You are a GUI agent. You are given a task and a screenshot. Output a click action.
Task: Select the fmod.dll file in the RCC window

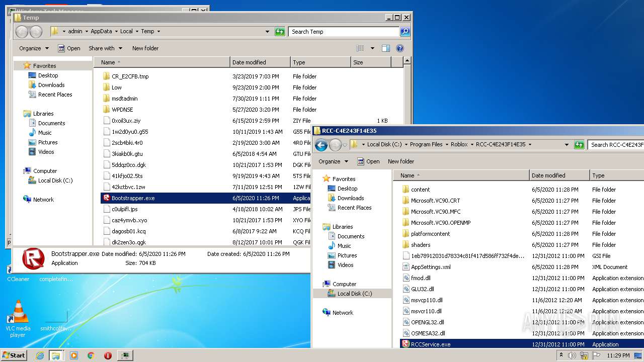click(421, 278)
